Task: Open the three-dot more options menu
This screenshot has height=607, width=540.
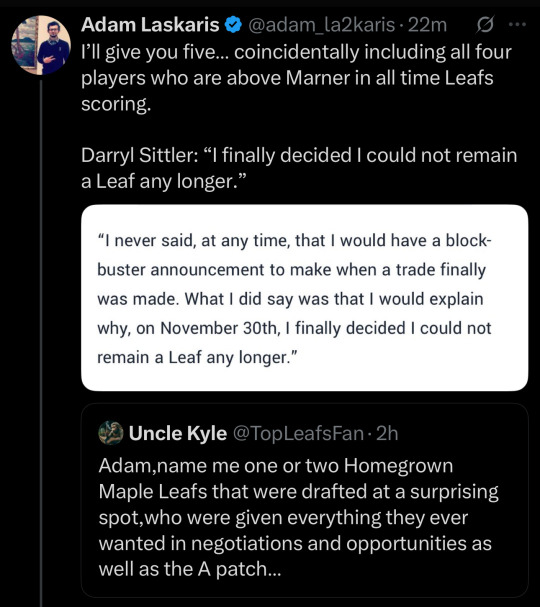Action: click(517, 24)
